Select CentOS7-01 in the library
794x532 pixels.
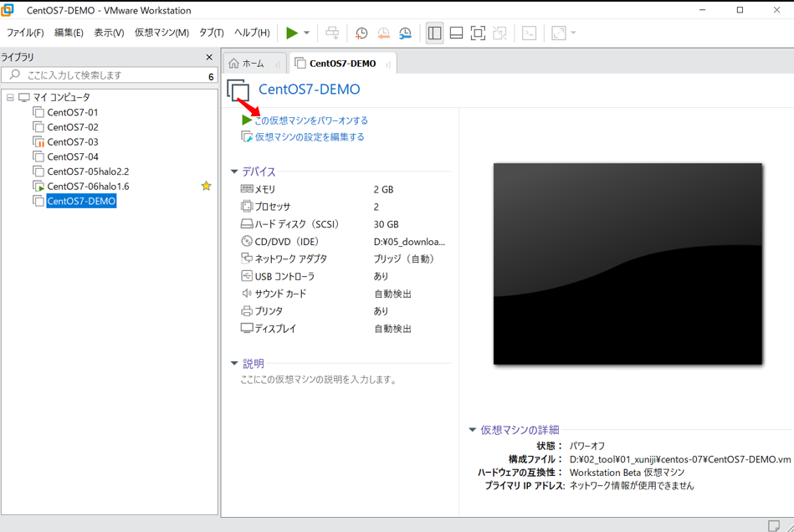click(73, 112)
